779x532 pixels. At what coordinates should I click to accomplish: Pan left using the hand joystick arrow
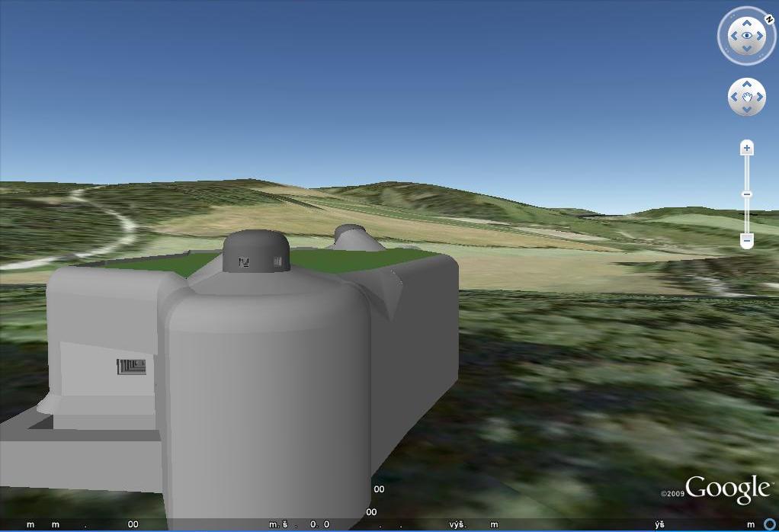click(x=734, y=97)
